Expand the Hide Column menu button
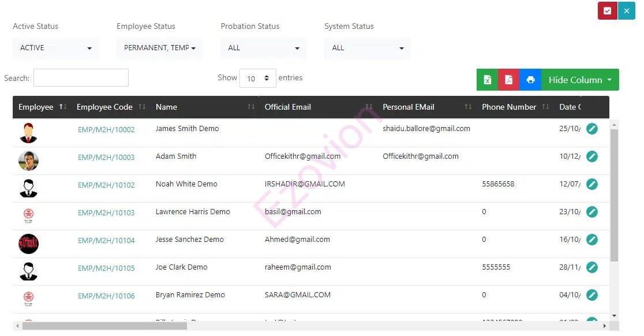This screenshot has height=336, width=644. click(x=579, y=80)
